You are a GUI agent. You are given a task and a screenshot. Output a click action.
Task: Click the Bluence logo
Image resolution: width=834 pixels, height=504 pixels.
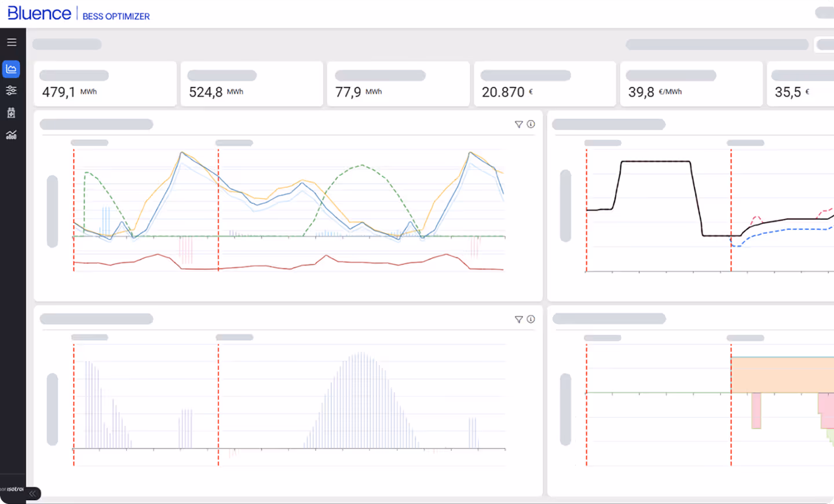(x=38, y=13)
